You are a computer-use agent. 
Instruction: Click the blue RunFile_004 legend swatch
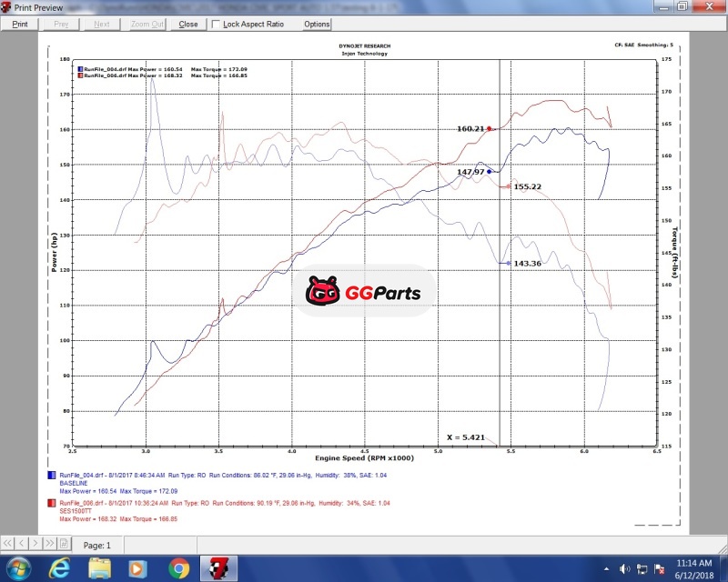pos(50,476)
